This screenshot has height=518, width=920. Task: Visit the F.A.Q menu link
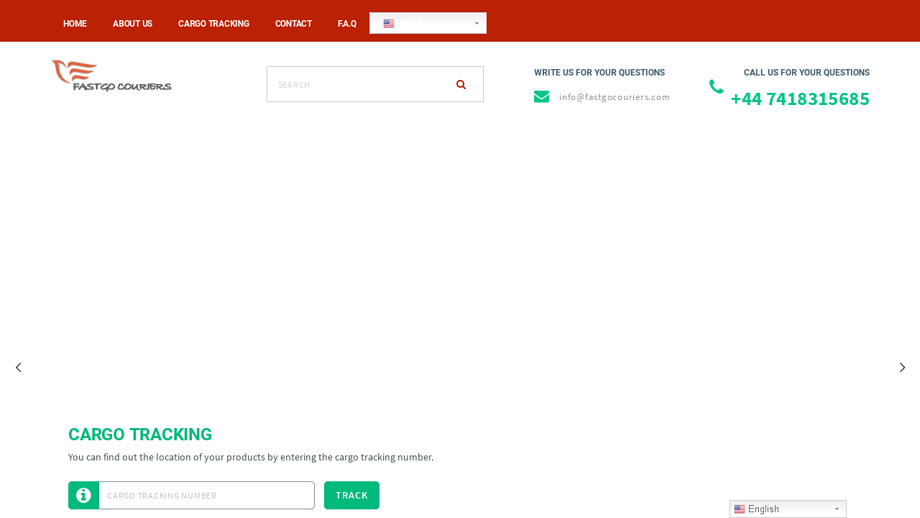[346, 24]
